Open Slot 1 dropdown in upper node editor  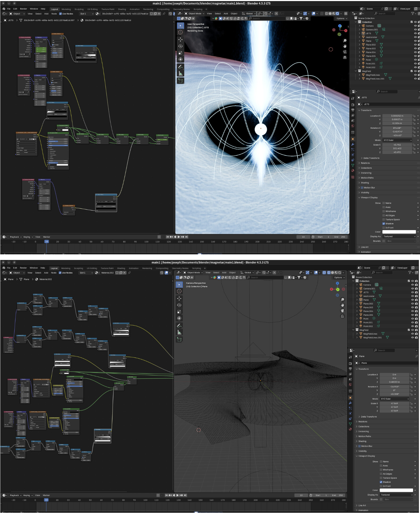87,14
